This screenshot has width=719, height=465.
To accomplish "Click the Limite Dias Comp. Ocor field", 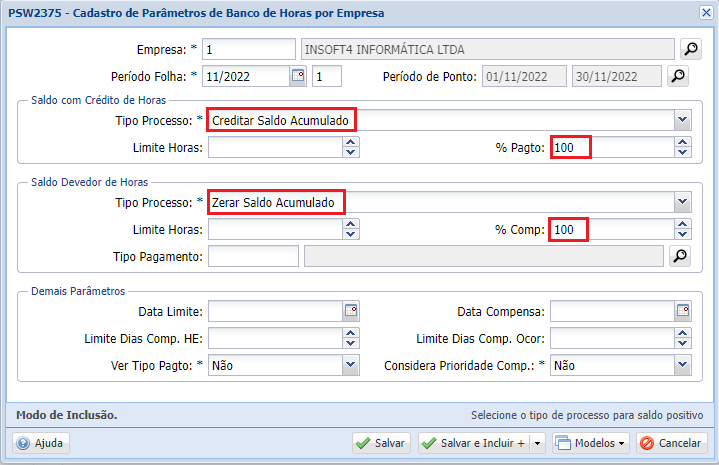I will (x=613, y=338).
